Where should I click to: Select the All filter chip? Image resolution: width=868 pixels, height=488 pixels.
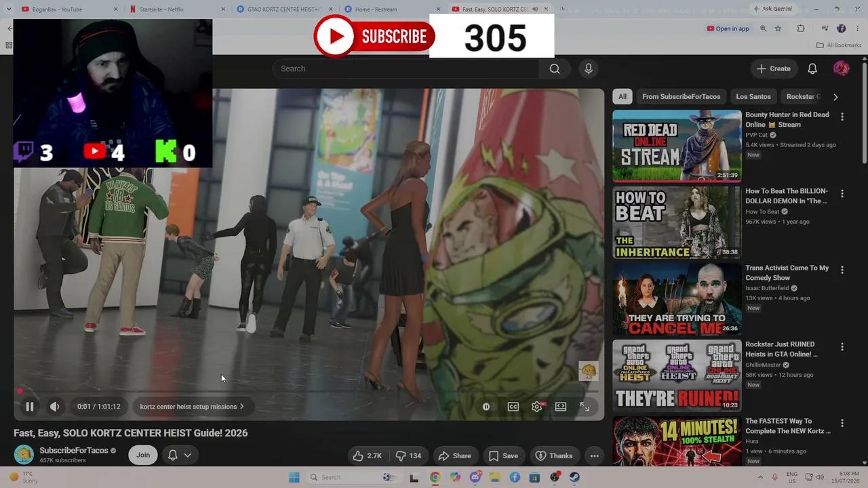pyautogui.click(x=623, y=96)
